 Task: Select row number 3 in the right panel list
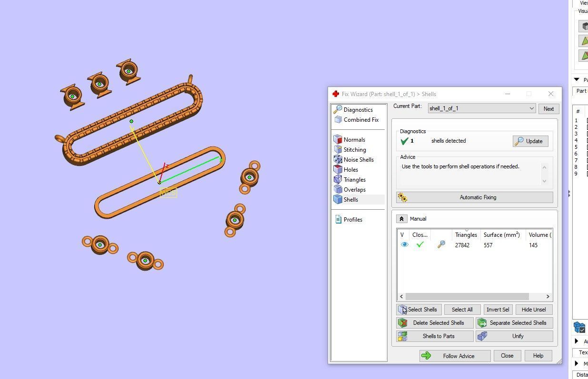pos(576,134)
